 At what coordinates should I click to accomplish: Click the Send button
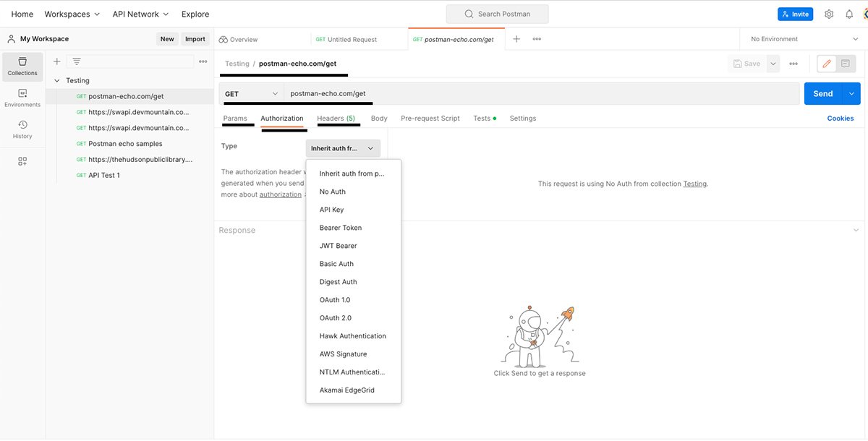(822, 93)
